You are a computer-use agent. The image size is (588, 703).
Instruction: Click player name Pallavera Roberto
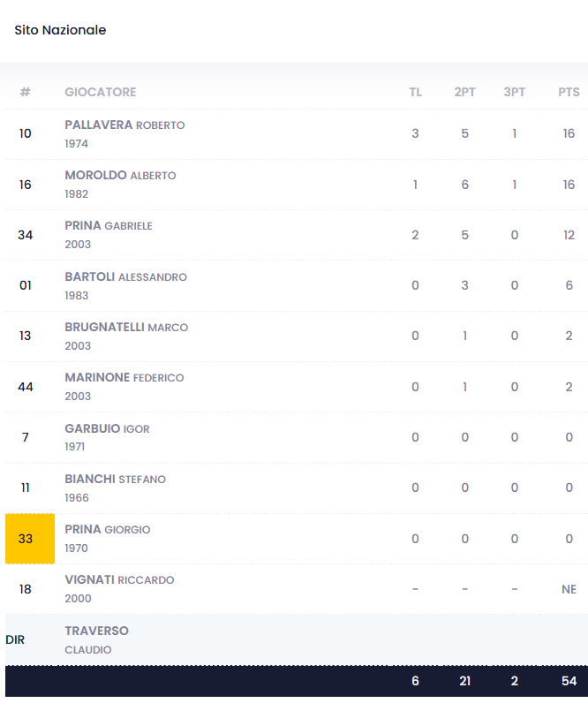[124, 125]
